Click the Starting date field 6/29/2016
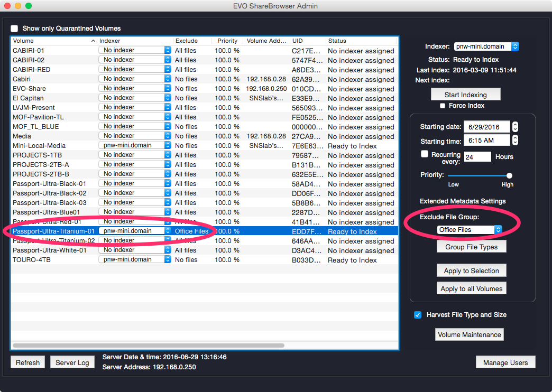 [486, 127]
